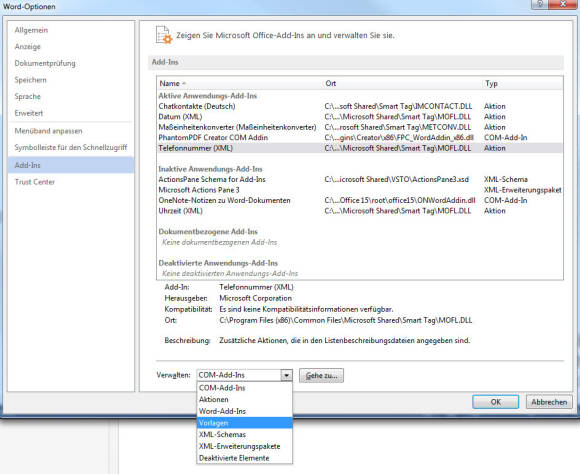Image resolution: width=580 pixels, height=474 pixels.
Task: Close the Word-Optionen dialog via X
Action: point(563,4)
